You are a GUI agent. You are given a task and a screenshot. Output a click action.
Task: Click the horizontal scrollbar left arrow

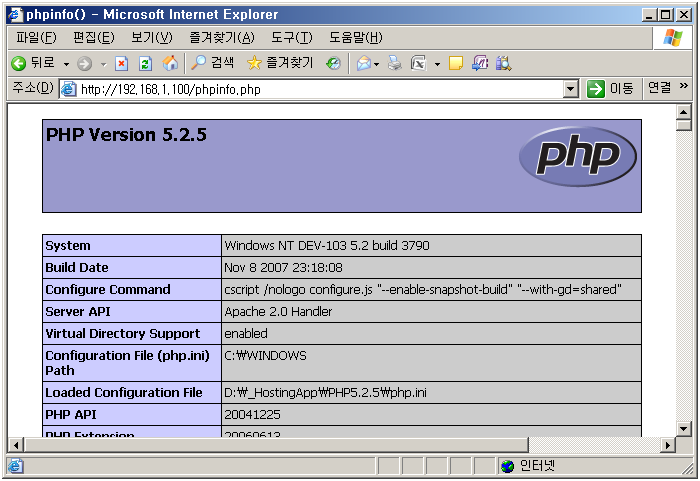point(16,445)
